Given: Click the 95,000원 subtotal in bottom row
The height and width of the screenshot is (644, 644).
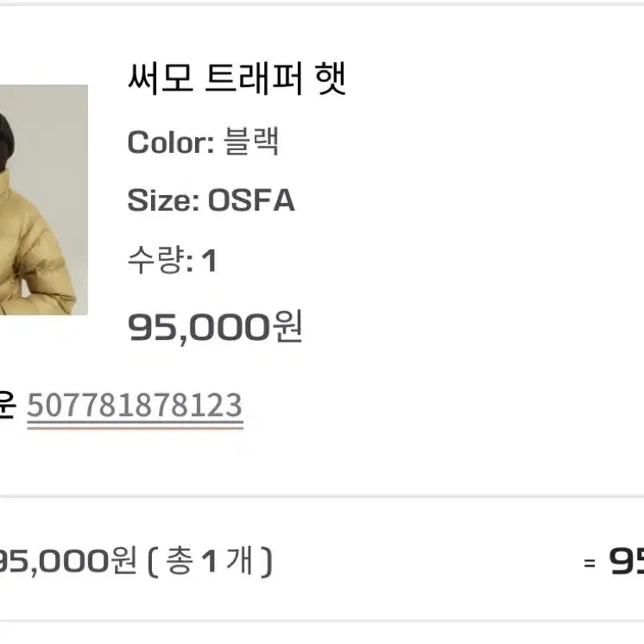Looking at the screenshot, I should (x=66, y=562).
